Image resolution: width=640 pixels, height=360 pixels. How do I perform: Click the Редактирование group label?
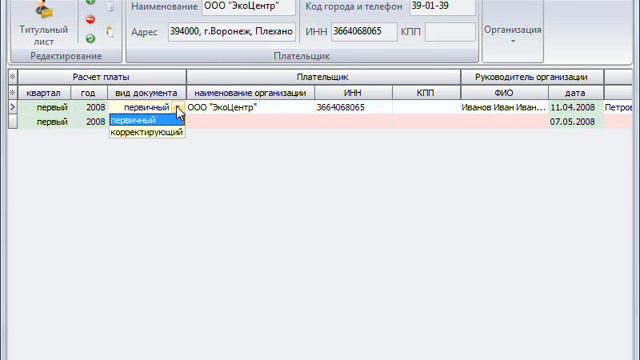pos(66,56)
